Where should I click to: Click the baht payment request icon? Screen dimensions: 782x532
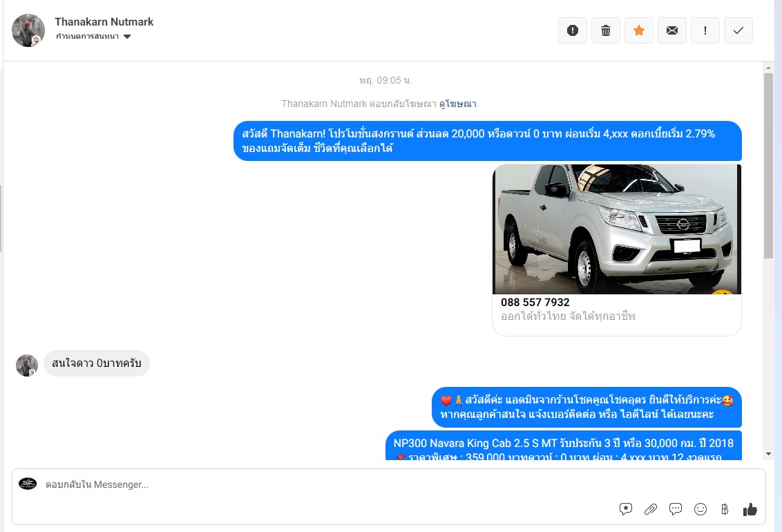[x=725, y=509]
